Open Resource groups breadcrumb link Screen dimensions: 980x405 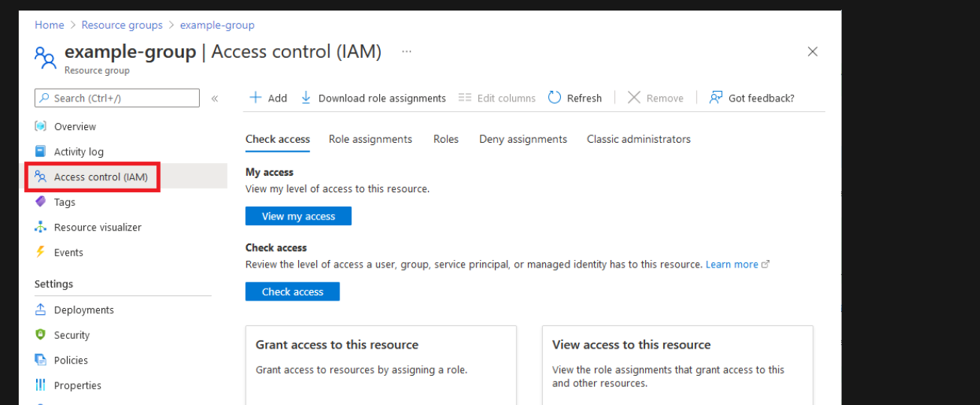click(122, 25)
